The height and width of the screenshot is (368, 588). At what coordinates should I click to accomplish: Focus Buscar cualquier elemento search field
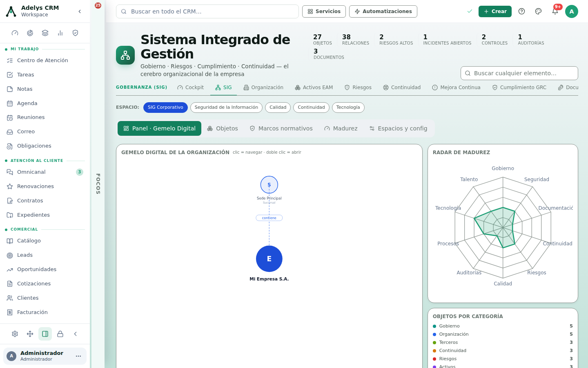pos(519,73)
